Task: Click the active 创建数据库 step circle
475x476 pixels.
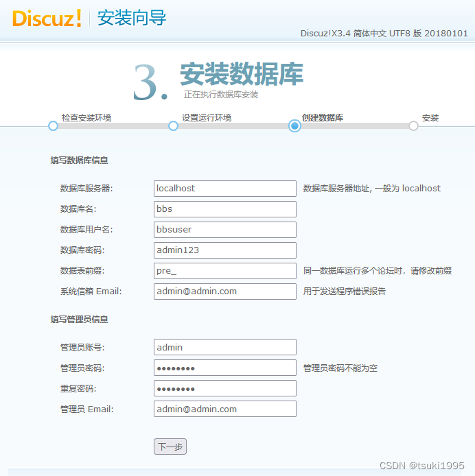Action: point(294,126)
